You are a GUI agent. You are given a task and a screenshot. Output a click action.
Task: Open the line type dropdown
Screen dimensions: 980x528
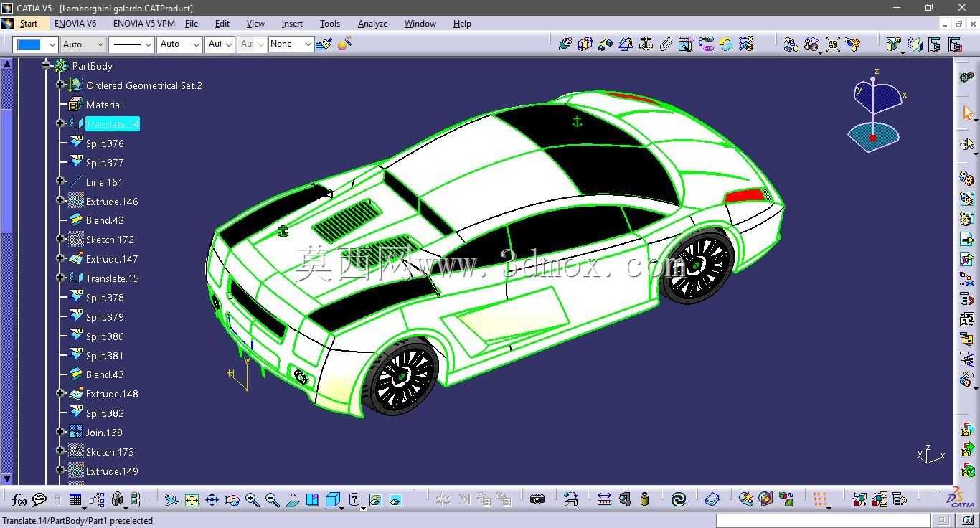[132, 44]
